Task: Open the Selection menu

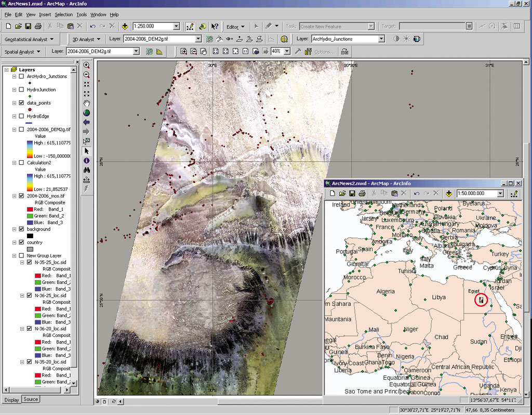Action: point(63,15)
